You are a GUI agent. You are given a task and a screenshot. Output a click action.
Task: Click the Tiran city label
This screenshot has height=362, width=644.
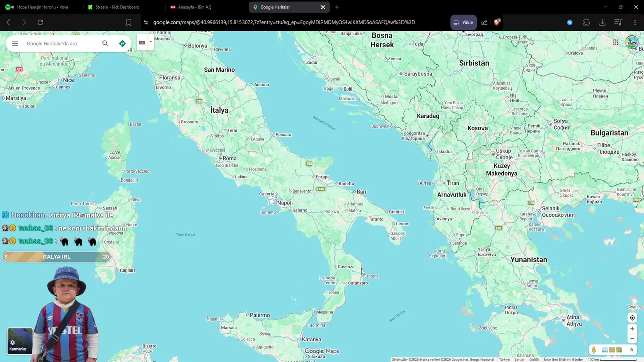(453, 183)
